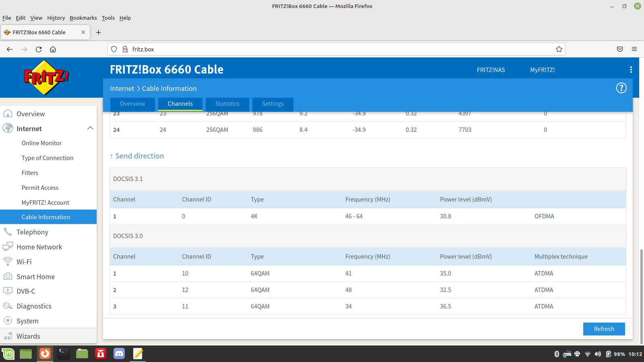Screen dimensions: 644x362
Task: Open the Pocket save icon in toolbar
Action: tap(620, 49)
